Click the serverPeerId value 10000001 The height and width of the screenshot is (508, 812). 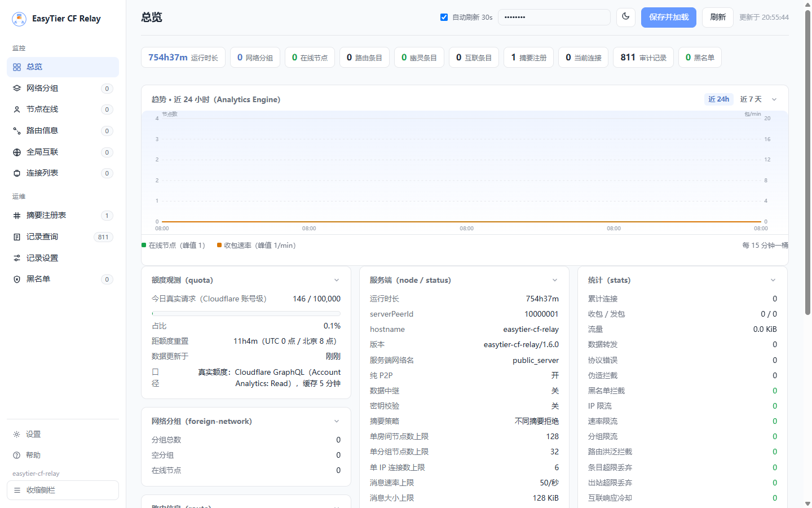click(541, 314)
